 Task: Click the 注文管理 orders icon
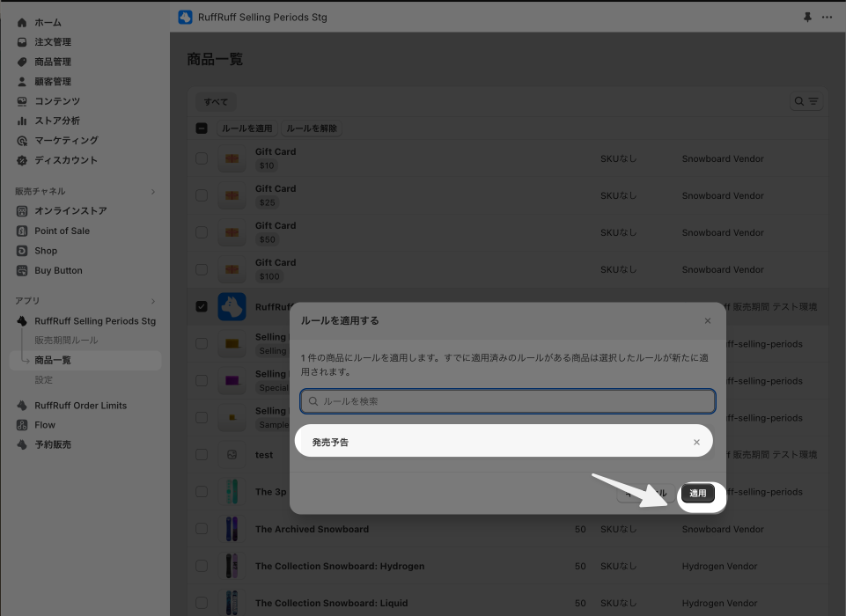click(x=22, y=42)
